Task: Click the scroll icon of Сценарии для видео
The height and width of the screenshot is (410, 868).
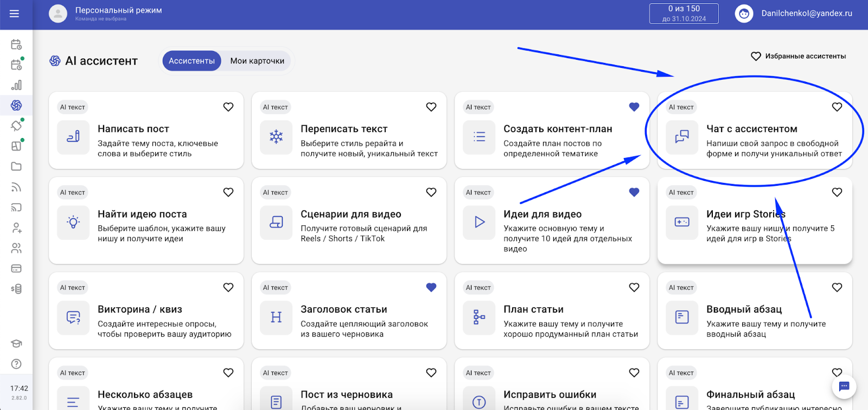Action: click(x=276, y=222)
